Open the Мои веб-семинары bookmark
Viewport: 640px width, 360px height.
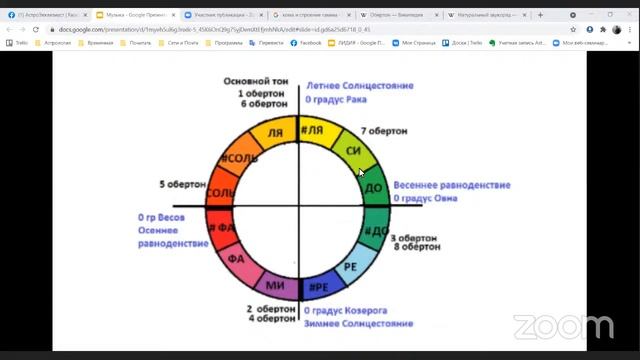point(580,42)
